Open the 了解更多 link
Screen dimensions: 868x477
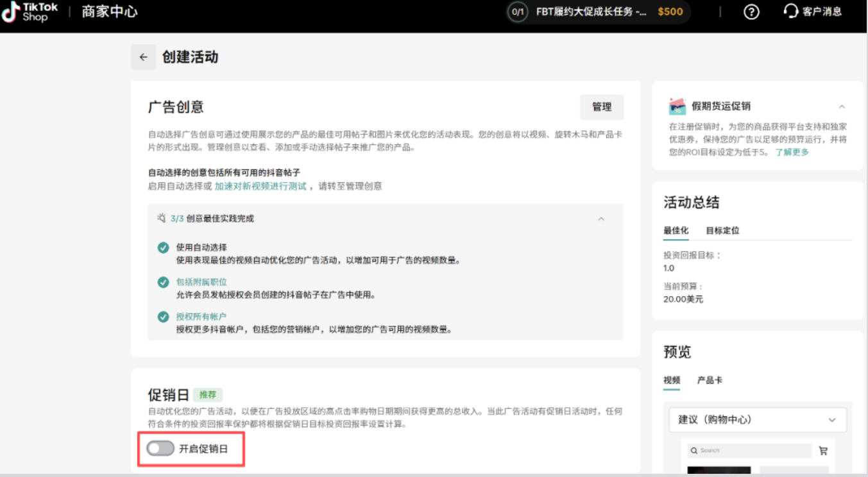792,153
